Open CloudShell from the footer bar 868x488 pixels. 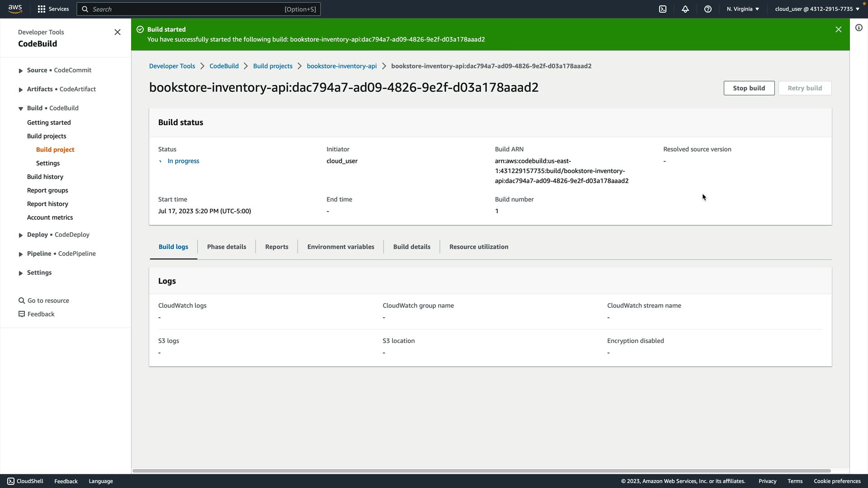point(25,481)
